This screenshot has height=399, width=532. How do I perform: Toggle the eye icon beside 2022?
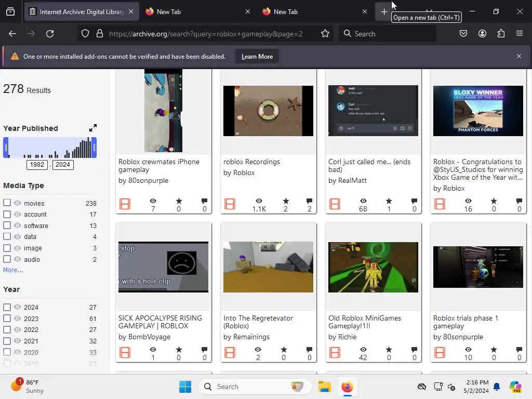pyautogui.click(x=17, y=329)
